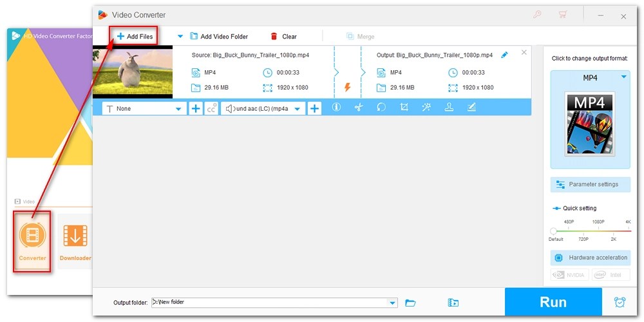Expand the output folder path dropdown
This screenshot has height=322, width=644.
tap(393, 303)
